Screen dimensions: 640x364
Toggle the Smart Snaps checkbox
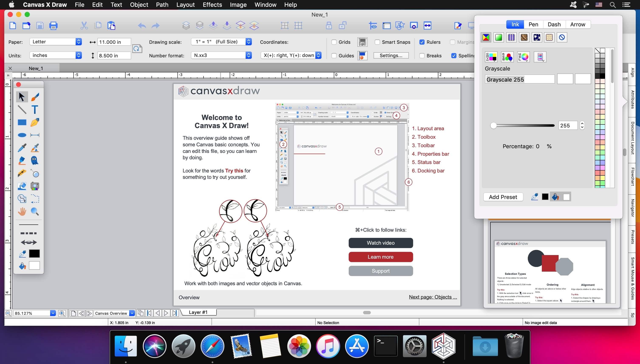tap(377, 42)
